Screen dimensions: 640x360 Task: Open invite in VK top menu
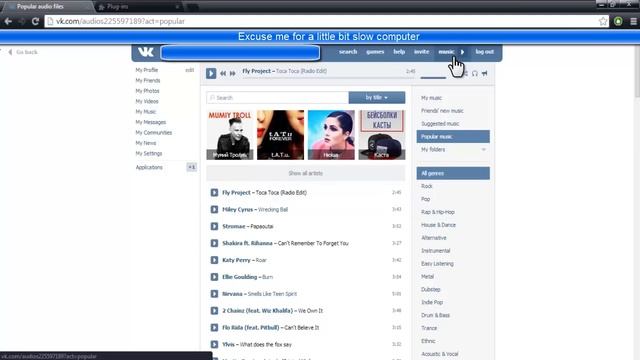(422, 52)
